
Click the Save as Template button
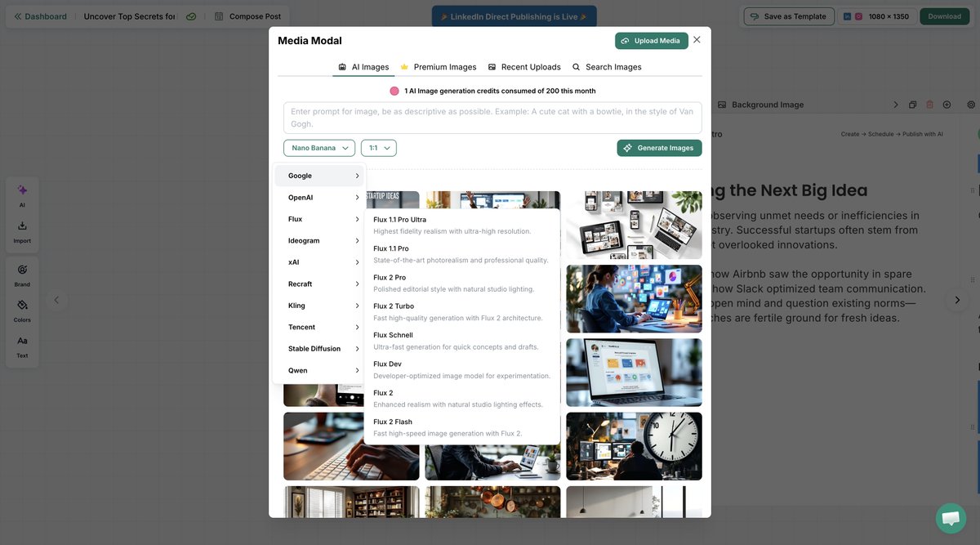[789, 16]
